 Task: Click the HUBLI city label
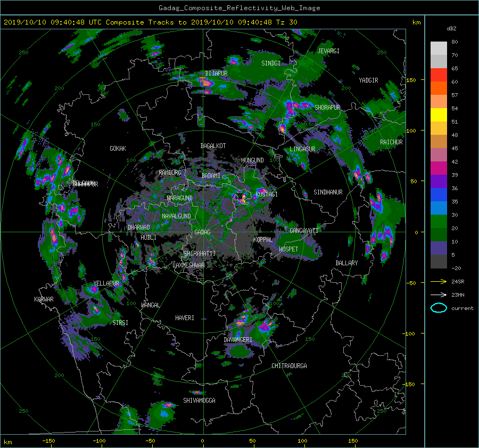tap(148, 238)
